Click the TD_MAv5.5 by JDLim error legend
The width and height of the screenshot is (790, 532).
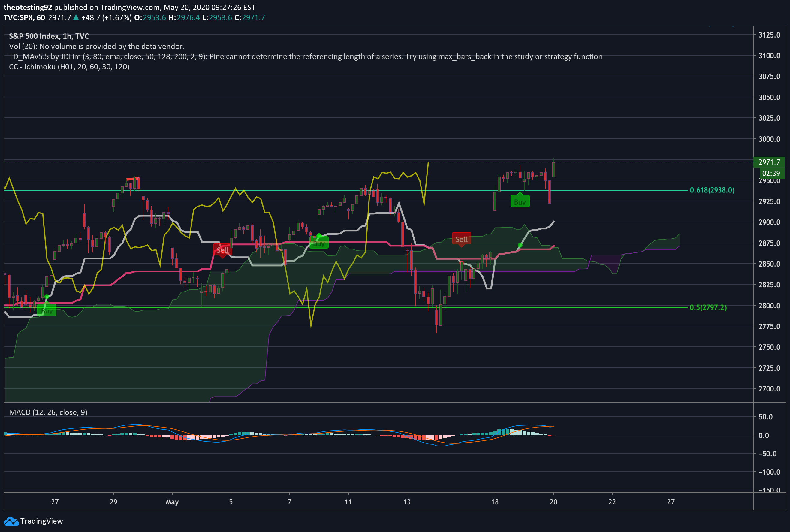click(305, 57)
